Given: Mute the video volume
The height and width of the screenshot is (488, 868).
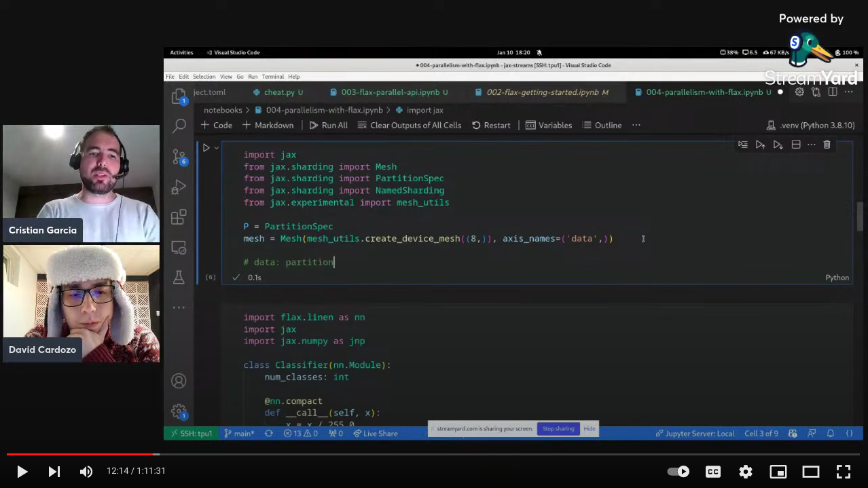Looking at the screenshot, I should click(86, 471).
